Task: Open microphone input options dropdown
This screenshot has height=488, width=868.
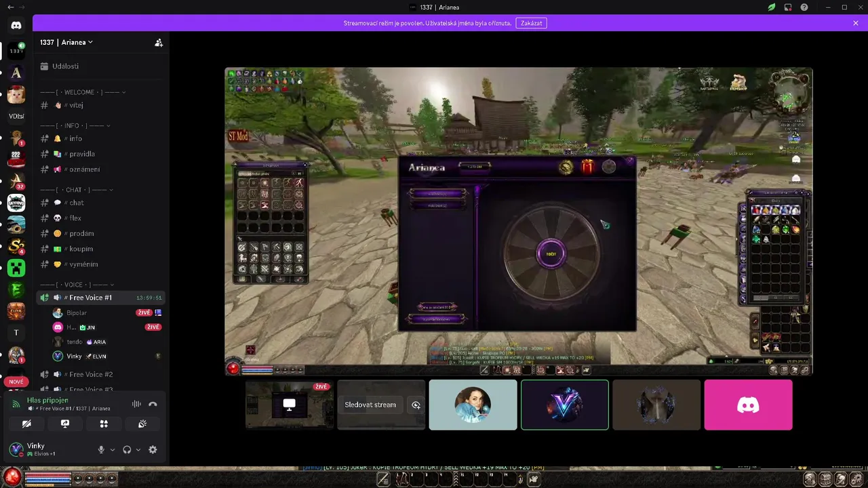Action: pyautogui.click(x=113, y=449)
